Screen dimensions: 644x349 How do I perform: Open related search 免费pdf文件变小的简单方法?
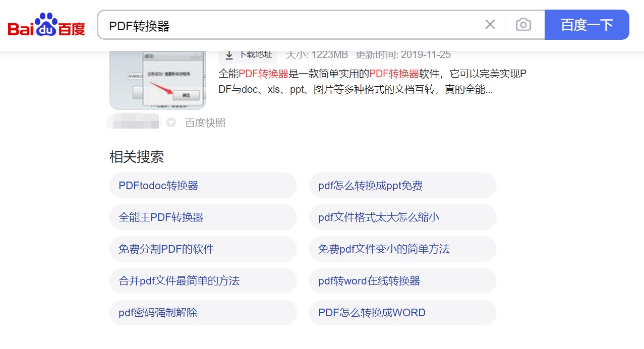click(402, 249)
